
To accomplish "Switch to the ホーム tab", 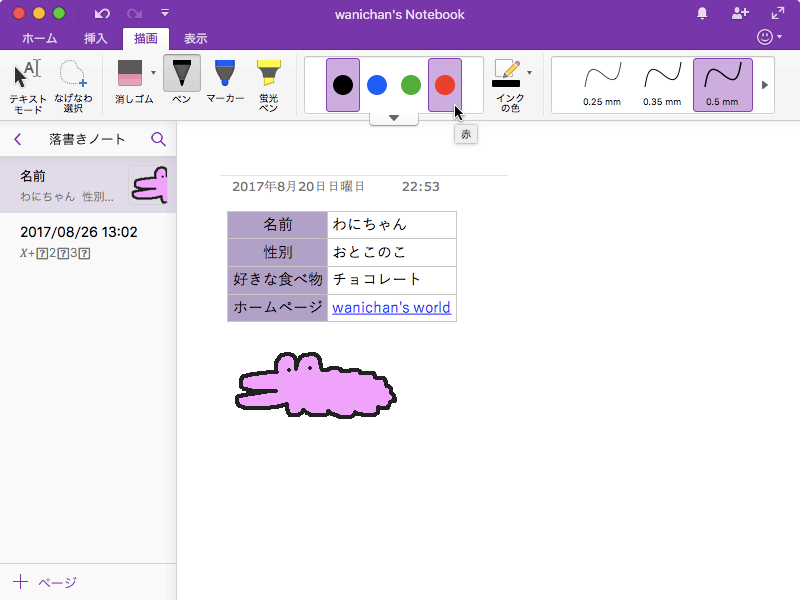I will tap(40, 39).
